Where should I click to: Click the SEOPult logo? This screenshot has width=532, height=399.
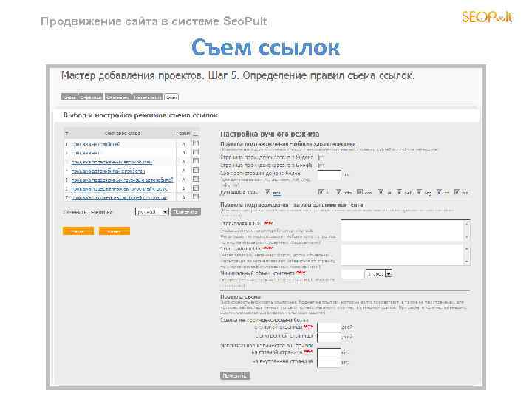[x=487, y=17]
